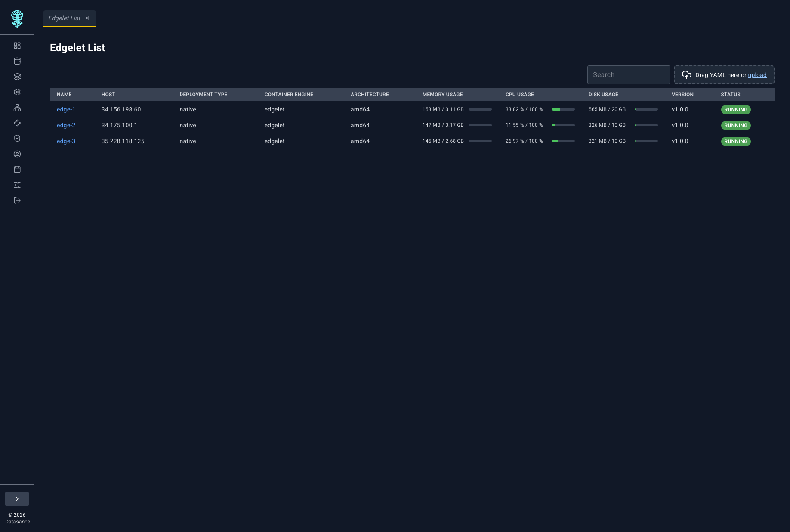Click the RUNNING badge for edge-3
The image size is (790, 532).
736,141
